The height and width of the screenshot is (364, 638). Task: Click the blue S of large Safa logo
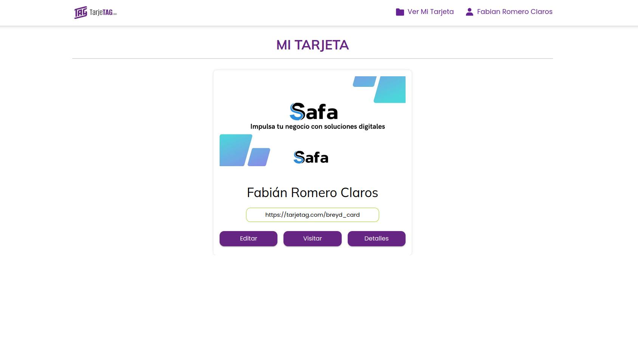pyautogui.click(x=297, y=112)
